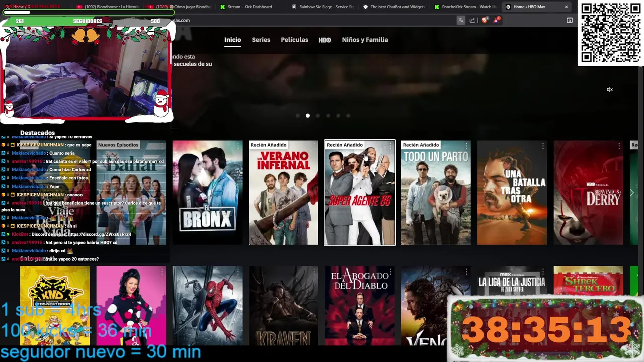Open options dots on Bienvenidos a Derry poster
This screenshot has width=644, height=362.
(619, 146)
